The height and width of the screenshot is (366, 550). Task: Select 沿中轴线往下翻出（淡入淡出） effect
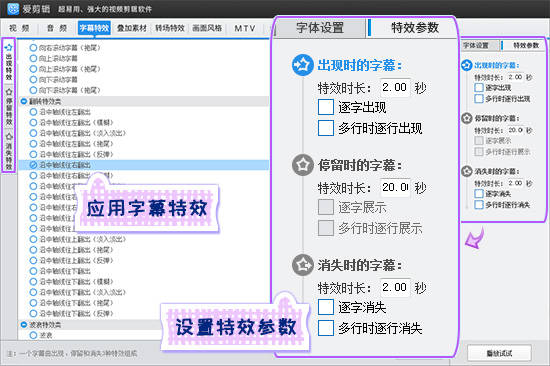tap(78, 292)
